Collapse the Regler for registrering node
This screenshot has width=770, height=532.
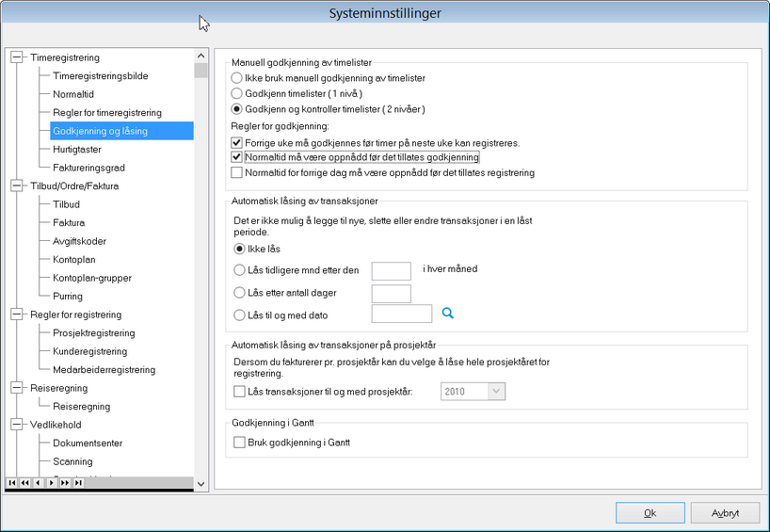[17, 314]
